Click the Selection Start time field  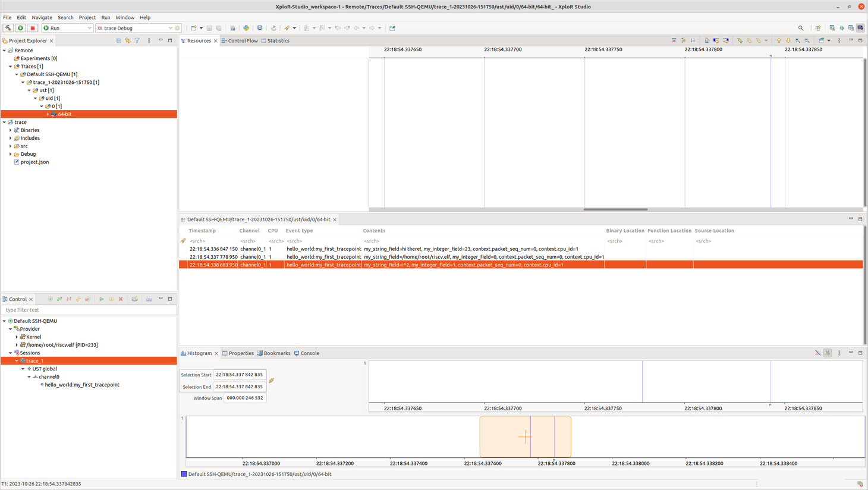point(240,375)
